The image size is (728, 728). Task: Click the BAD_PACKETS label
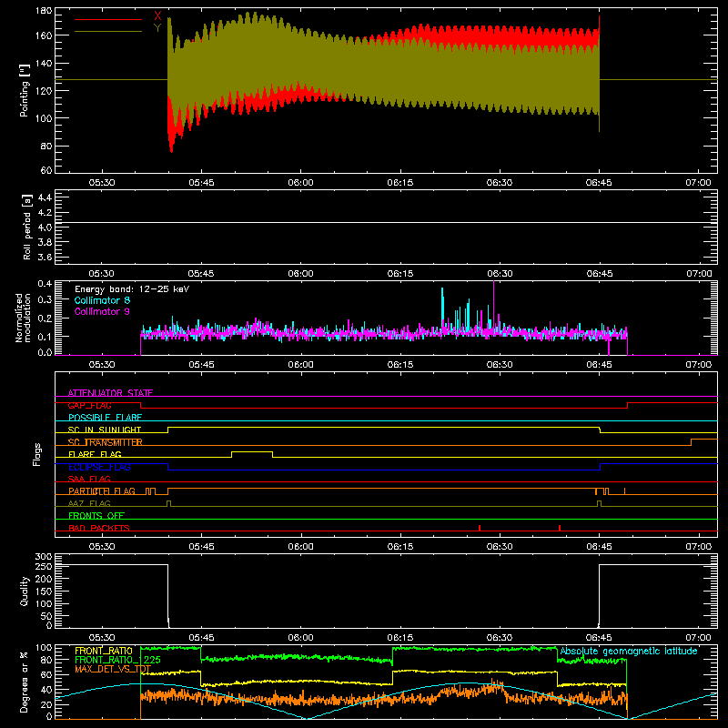tap(99, 528)
